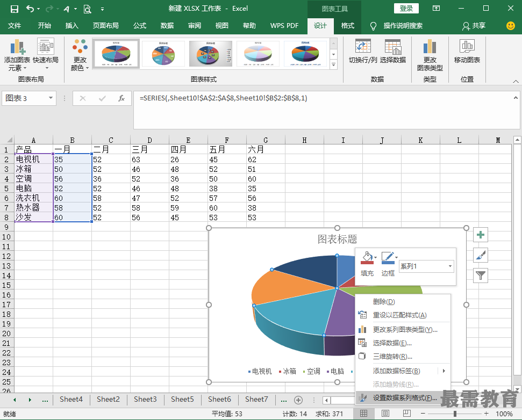Confirm formula with checkmark icon

(102, 98)
